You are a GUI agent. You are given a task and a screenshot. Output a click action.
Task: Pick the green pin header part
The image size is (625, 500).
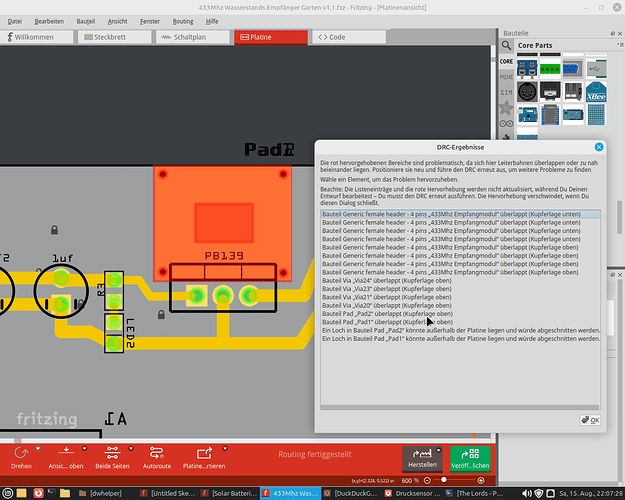pos(550,69)
